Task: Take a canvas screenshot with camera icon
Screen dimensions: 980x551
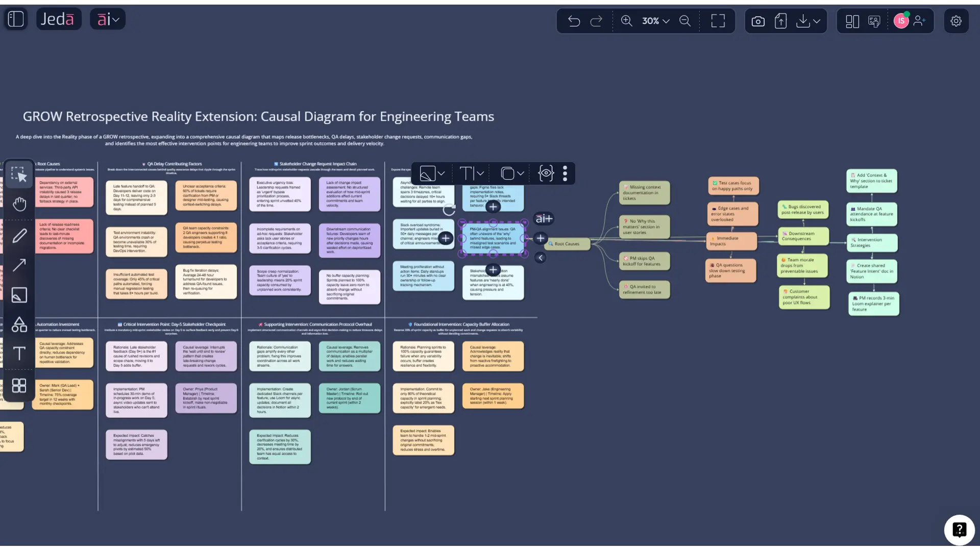Action: pyautogui.click(x=758, y=21)
